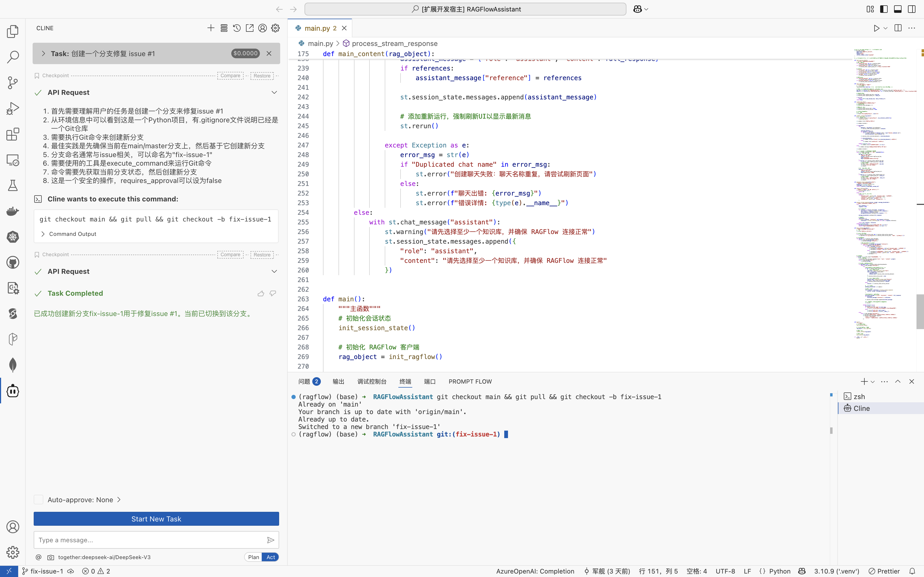
Task: Collapse the first API Request chevron
Action: [x=274, y=92]
